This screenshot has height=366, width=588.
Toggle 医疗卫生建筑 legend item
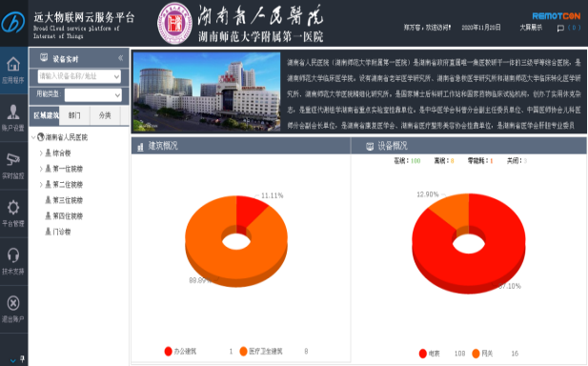click(x=261, y=352)
